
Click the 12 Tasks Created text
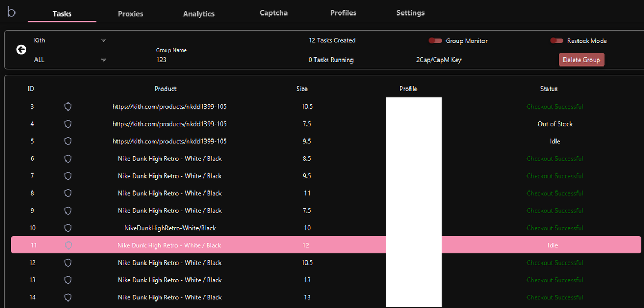coord(332,40)
